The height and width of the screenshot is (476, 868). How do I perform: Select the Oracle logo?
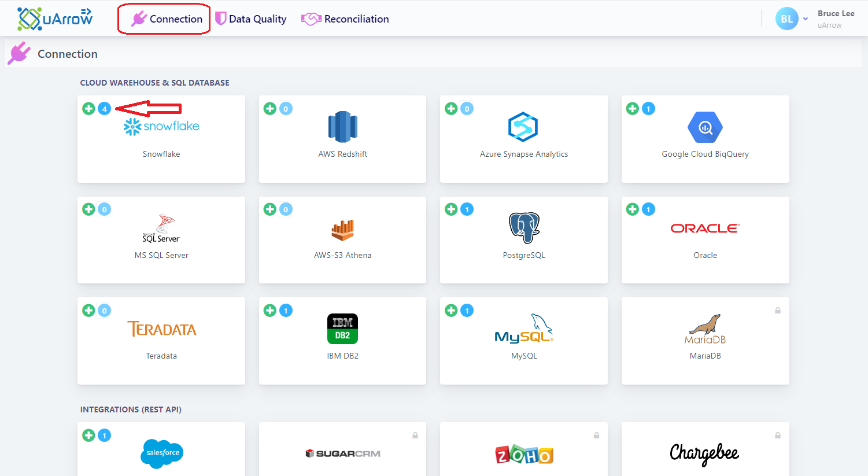point(705,228)
